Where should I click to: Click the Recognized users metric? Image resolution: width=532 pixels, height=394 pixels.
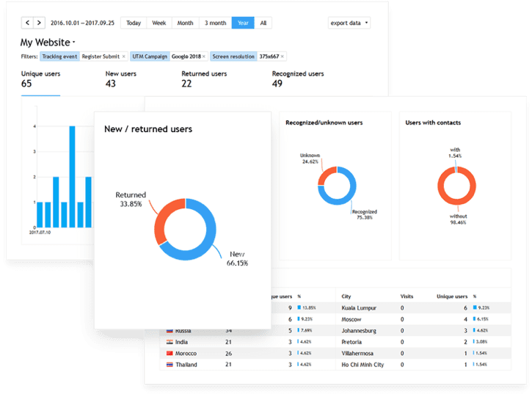pyautogui.click(x=298, y=79)
